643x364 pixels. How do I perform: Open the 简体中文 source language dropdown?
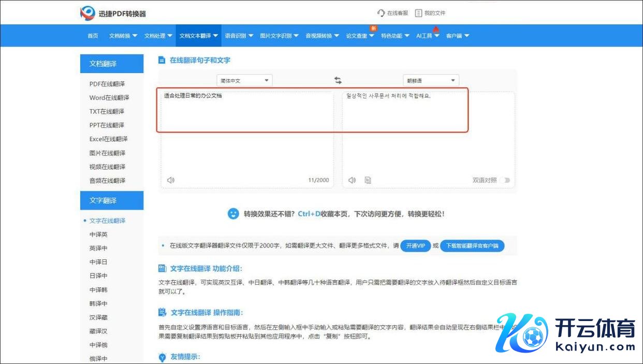point(244,80)
